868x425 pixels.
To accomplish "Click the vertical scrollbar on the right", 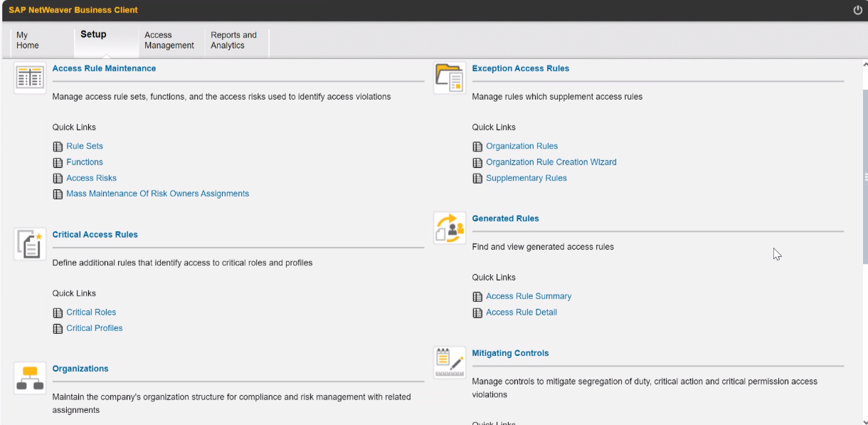I will 864,177.
